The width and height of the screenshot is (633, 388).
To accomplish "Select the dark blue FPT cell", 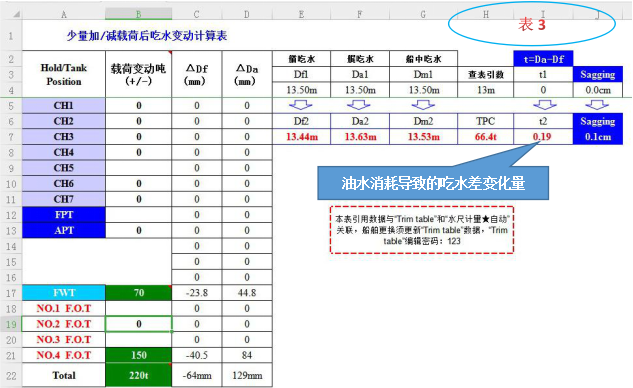I will tap(64, 214).
